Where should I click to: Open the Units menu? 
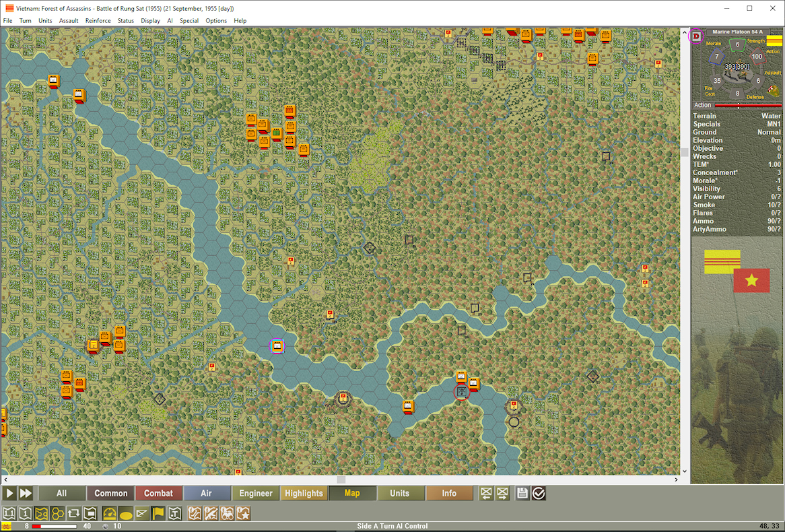tap(45, 20)
